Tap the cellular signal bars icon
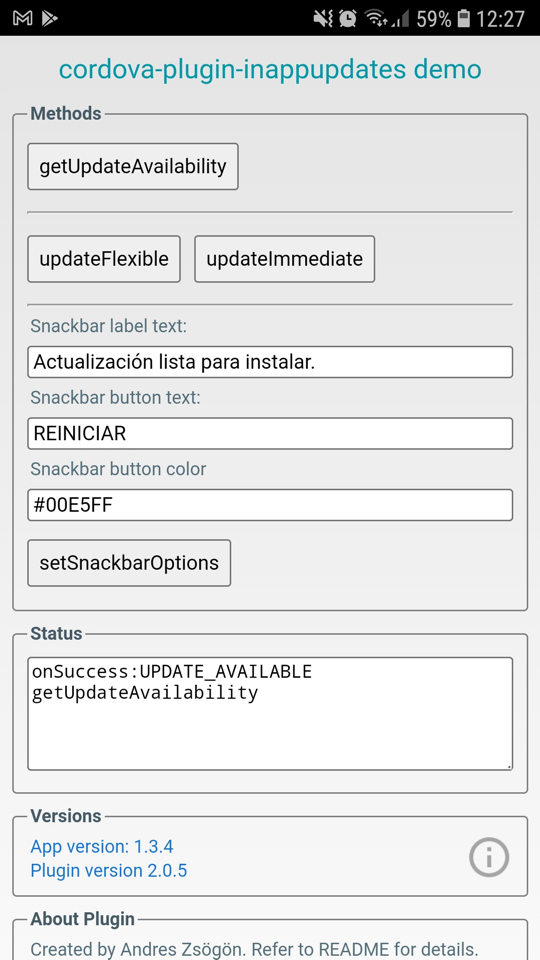The height and width of the screenshot is (960, 540). pos(400,20)
